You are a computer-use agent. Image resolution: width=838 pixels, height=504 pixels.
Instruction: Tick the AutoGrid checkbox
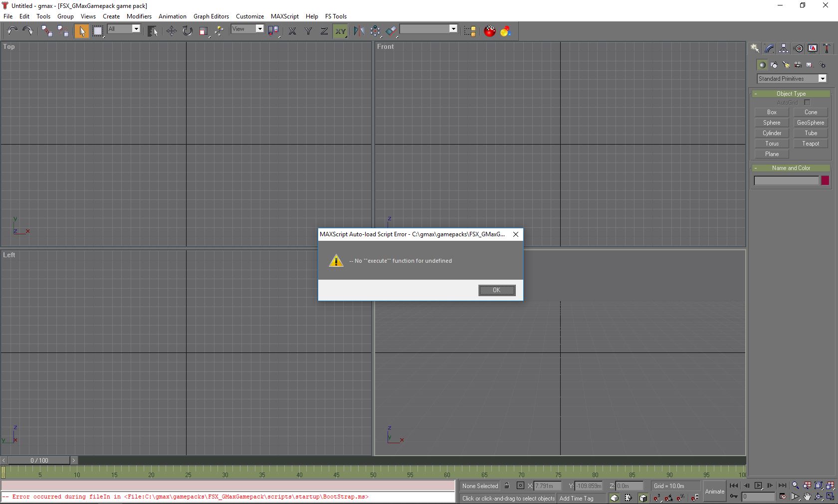[x=807, y=103]
